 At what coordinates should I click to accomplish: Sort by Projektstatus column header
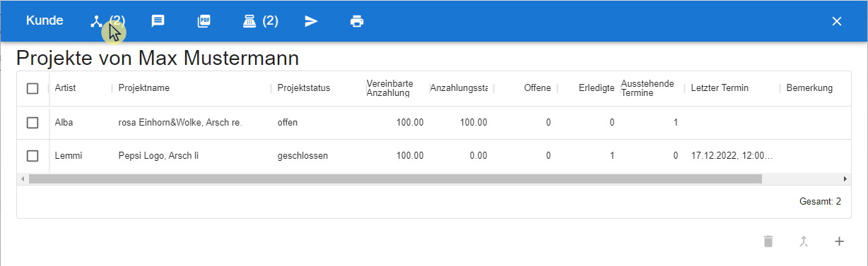pos(304,88)
